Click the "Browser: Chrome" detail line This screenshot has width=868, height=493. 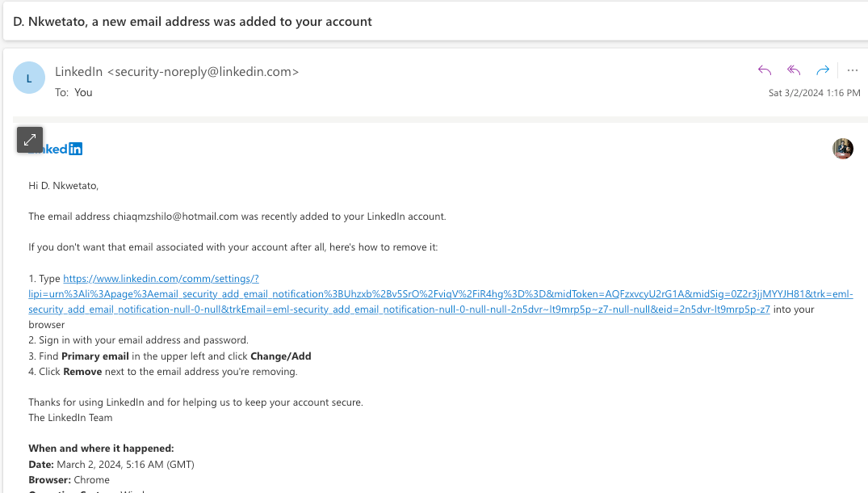(x=69, y=480)
